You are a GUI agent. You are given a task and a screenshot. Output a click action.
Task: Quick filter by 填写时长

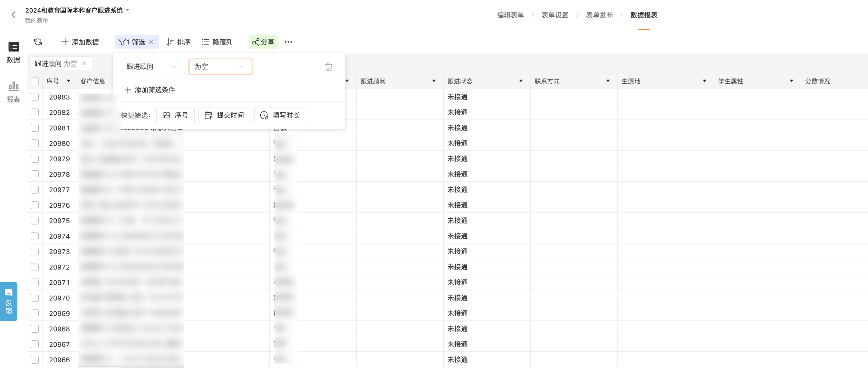click(280, 115)
